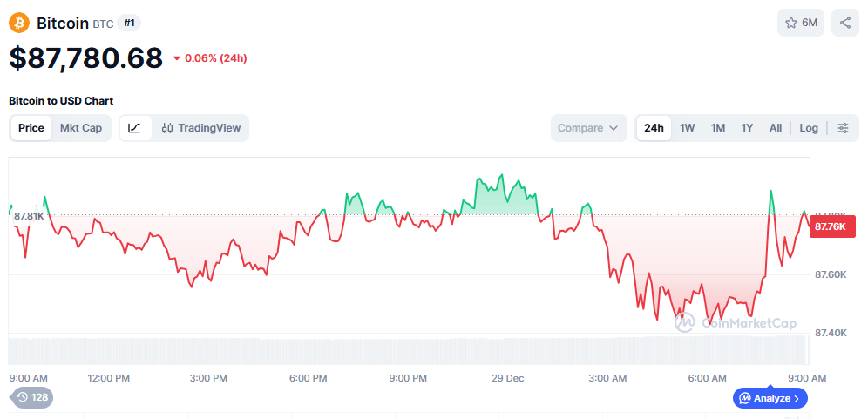Click the volume range bar below chart

pos(408,350)
